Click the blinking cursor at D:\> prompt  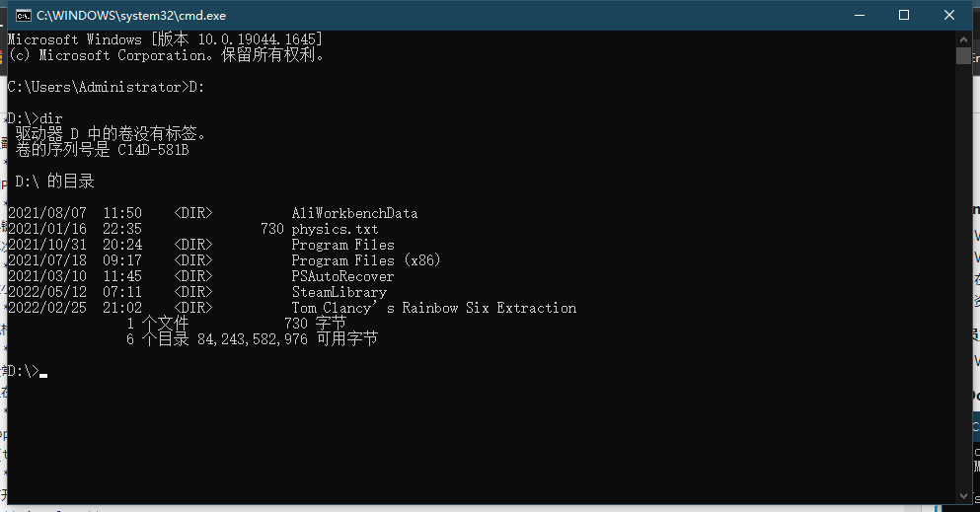43,375
